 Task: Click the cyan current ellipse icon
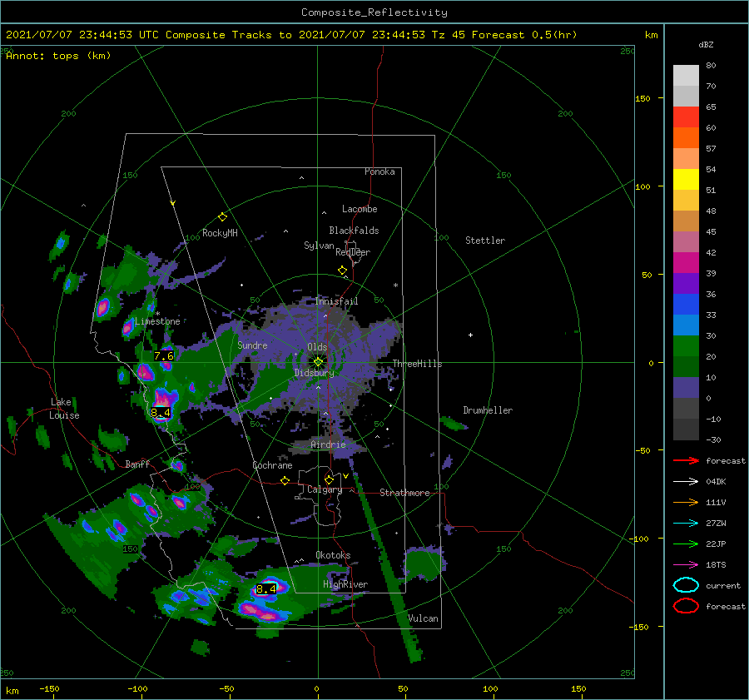[686, 585]
